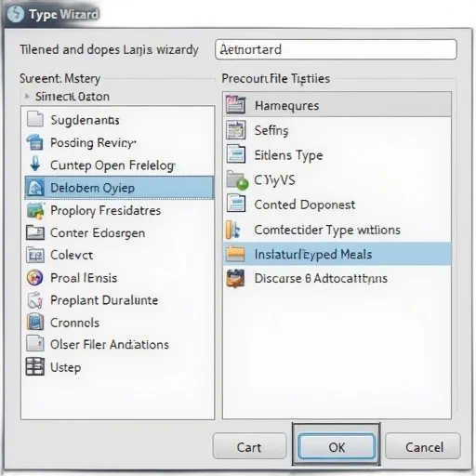Image resolution: width=476 pixels, height=476 pixels.
Task: Click the Instaturl Eyped Meals folder icon
Action: coord(235,254)
